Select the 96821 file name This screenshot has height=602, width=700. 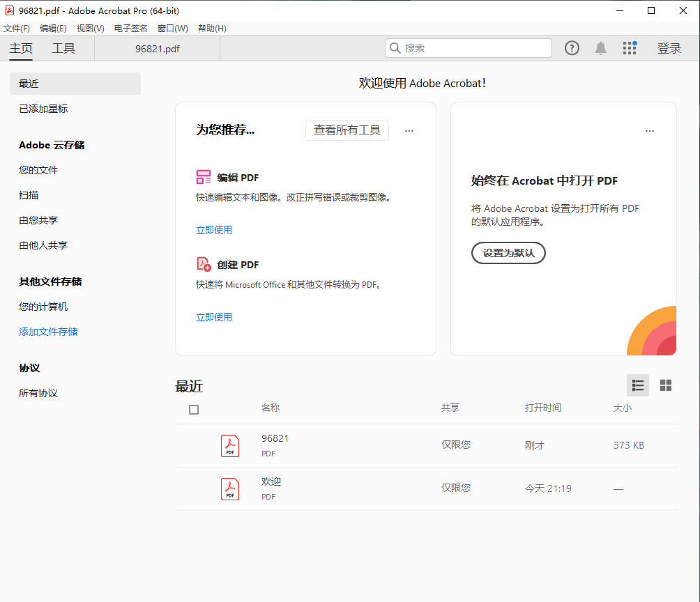tap(275, 438)
